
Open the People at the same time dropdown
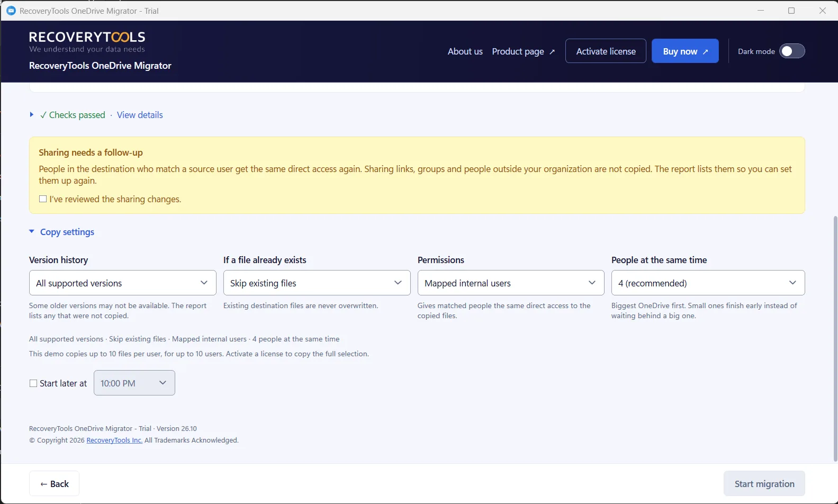point(708,283)
